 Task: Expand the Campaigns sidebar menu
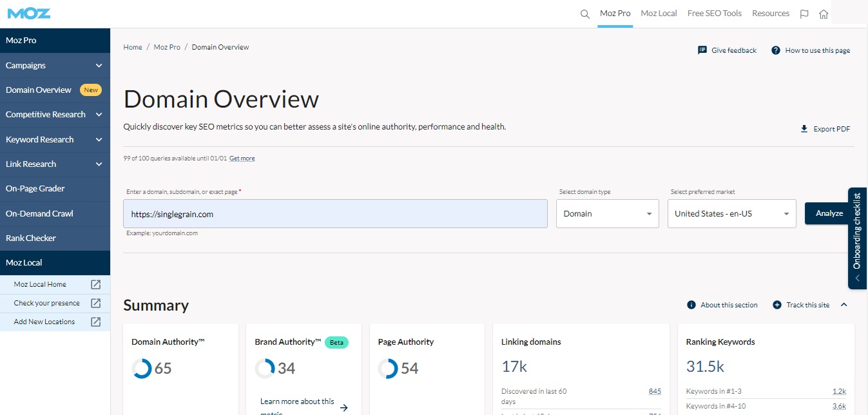99,65
